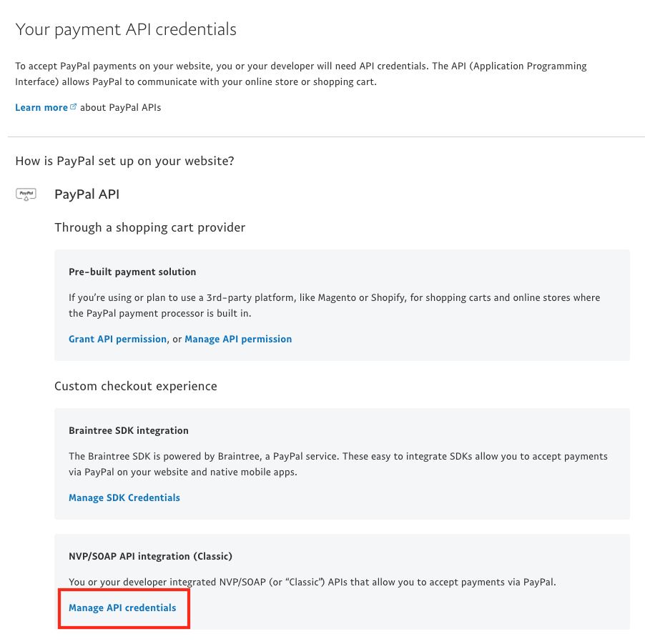Click the Through a shopping cart provider subheading
Image resolution: width=645 pixels, height=644 pixels.
149,227
